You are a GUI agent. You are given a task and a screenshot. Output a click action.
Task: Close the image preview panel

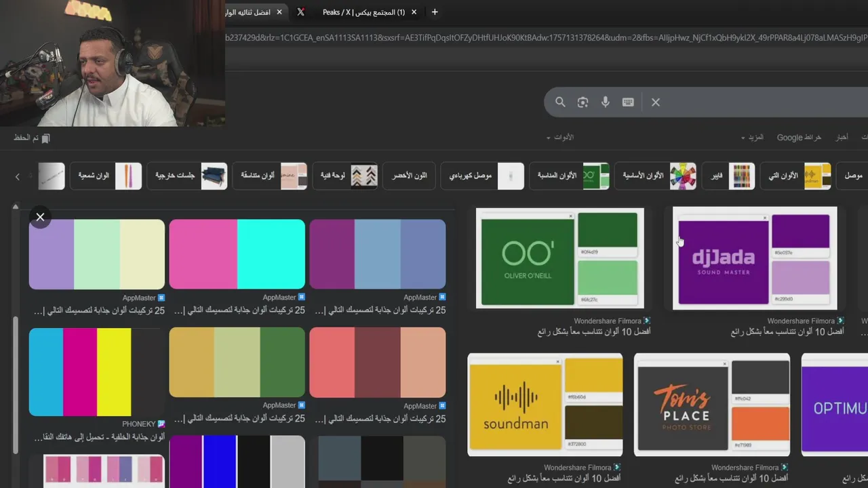(40, 217)
